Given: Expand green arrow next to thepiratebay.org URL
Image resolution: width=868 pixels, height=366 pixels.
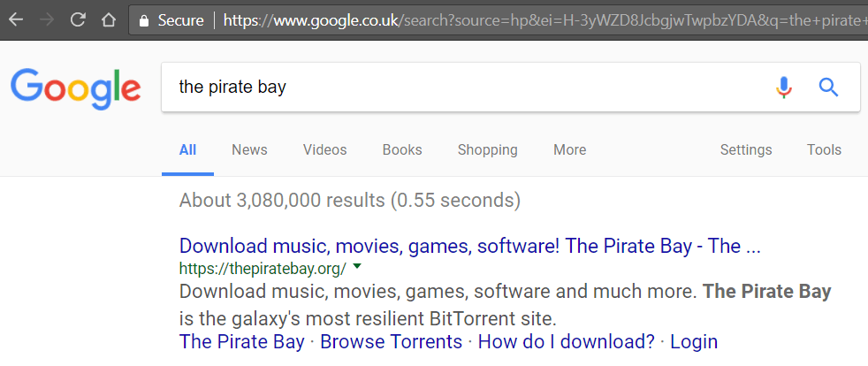Looking at the screenshot, I should point(357,267).
